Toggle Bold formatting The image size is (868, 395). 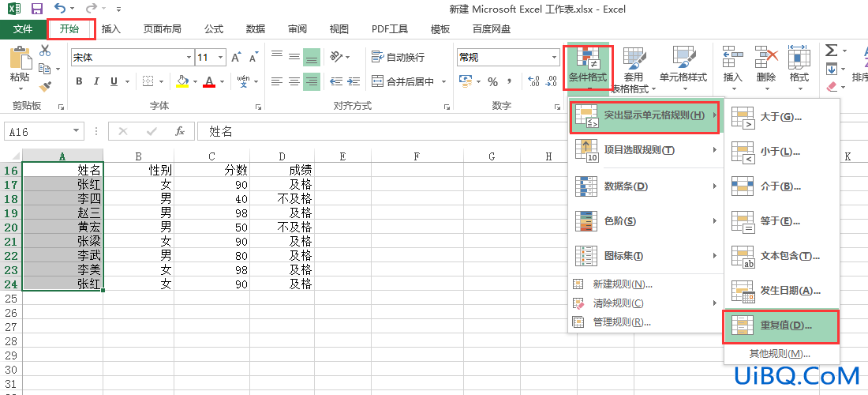[79, 81]
